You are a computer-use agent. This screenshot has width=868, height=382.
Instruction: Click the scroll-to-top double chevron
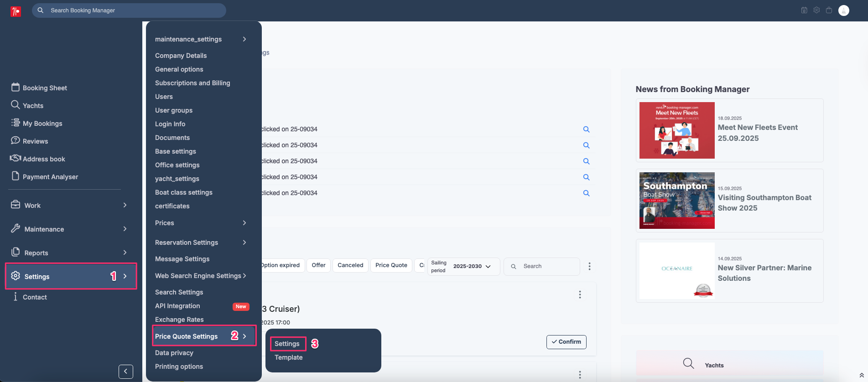tap(862, 376)
